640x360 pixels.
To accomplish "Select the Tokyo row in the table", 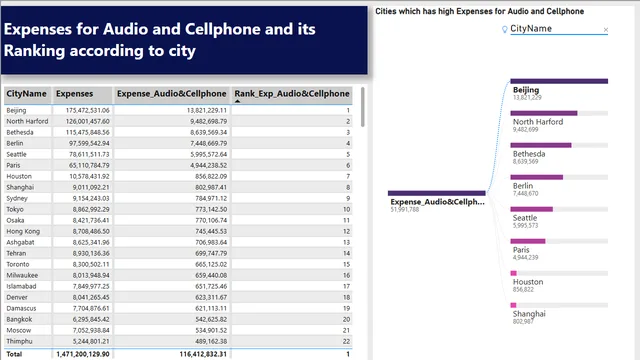I will click(178, 209).
